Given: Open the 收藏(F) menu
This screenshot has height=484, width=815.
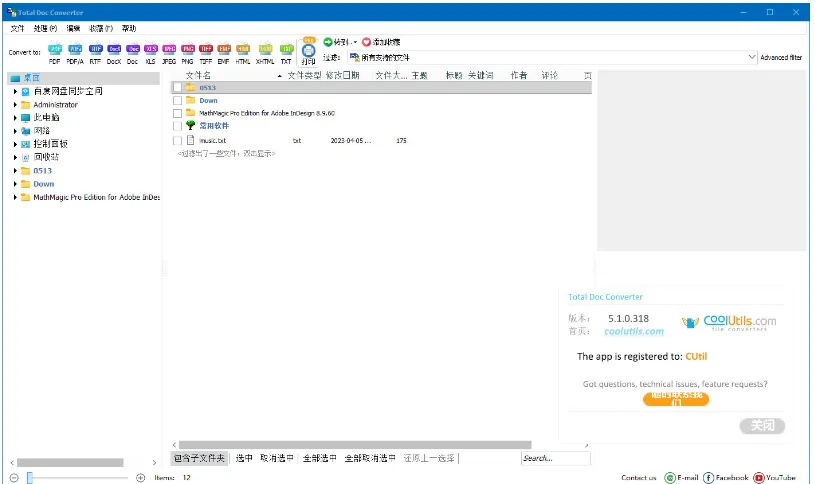Looking at the screenshot, I should 101,28.
